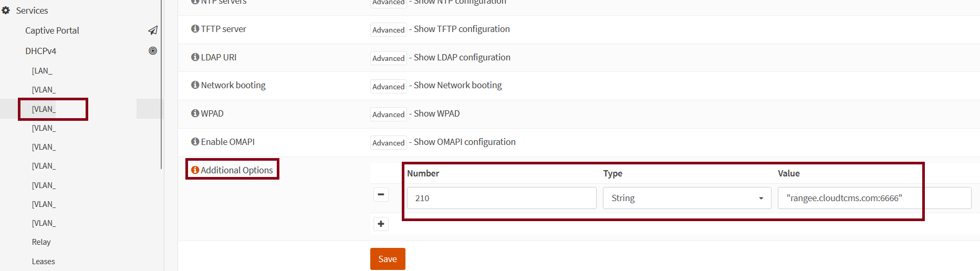Click the Number field containing 210
This screenshot has height=271, width=980.
(501, 198)
